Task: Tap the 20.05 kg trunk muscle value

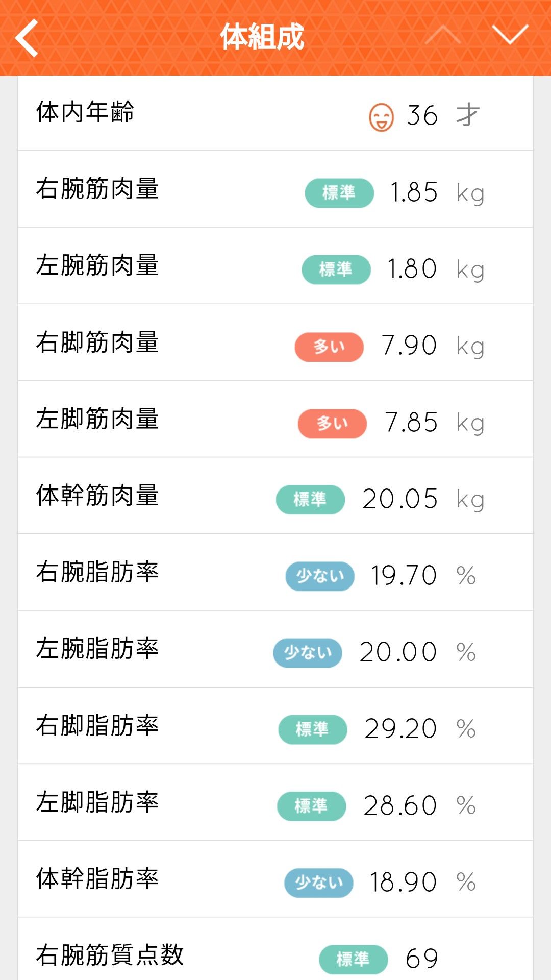Action: (400, 499)
